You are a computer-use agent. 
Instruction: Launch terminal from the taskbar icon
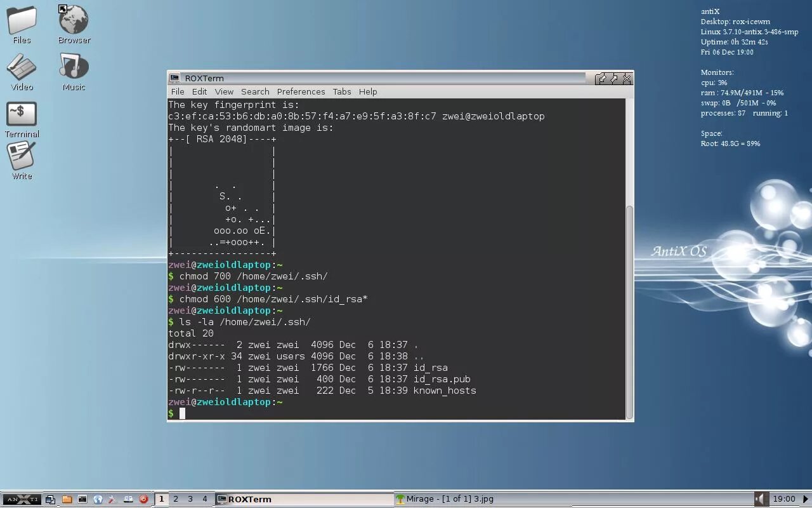coord(82,499)
